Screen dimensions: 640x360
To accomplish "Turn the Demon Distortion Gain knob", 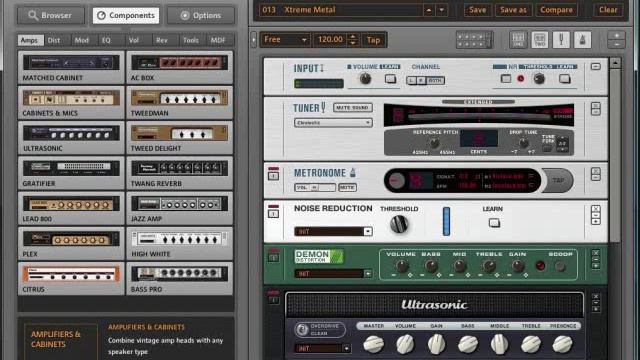I will tap(518, 266).
